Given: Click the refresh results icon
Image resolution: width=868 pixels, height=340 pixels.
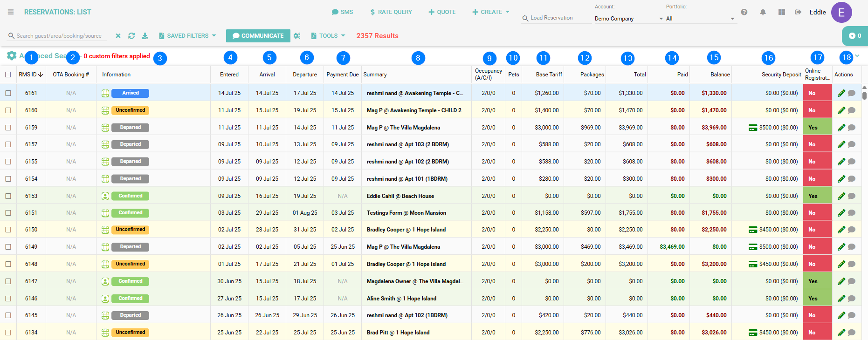Looking at the screenshot, I should [131, 36].
